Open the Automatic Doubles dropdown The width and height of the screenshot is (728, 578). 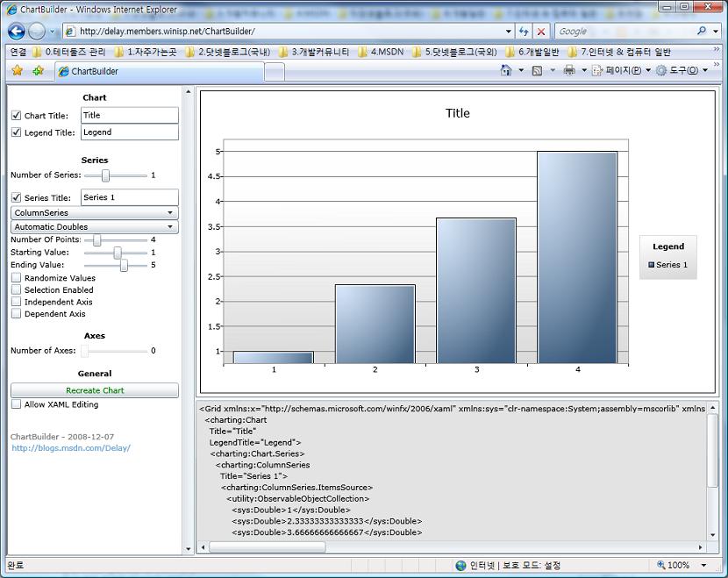pos(95,226)
